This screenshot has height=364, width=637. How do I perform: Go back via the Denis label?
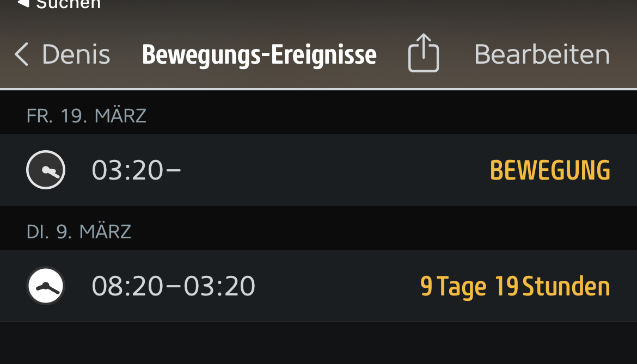[76, 54]
